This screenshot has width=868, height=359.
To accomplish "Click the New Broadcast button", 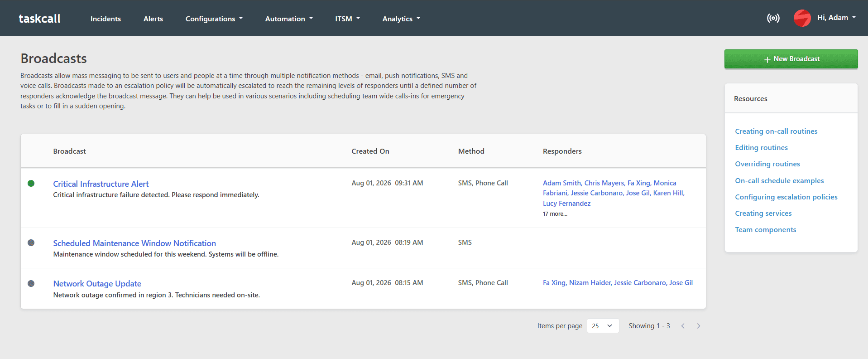I will click(791, 59).
